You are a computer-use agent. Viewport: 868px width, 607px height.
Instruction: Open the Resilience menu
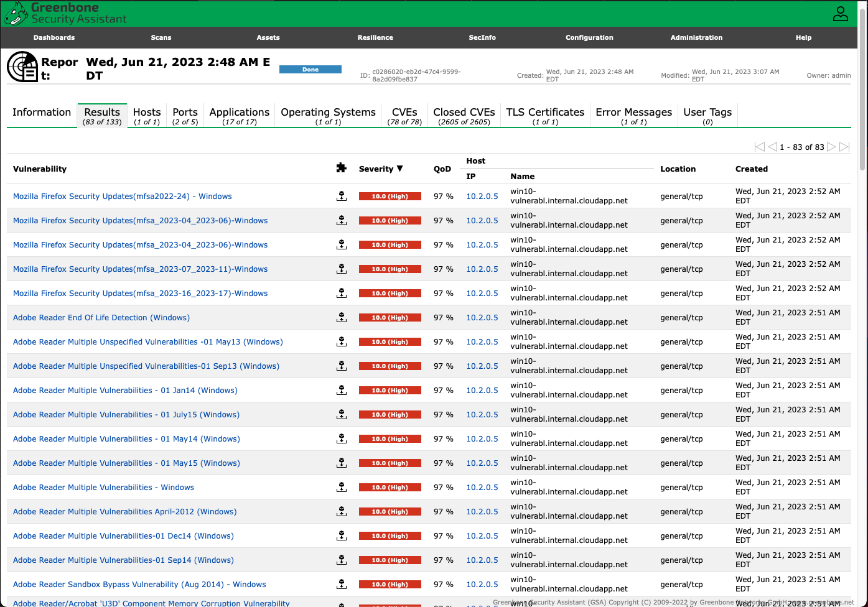coord(375,37)
